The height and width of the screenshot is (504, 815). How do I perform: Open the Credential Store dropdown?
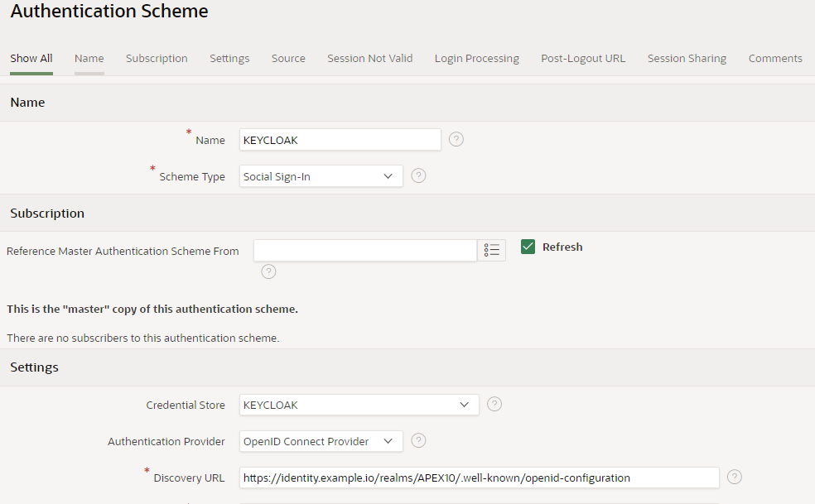pyautogui.click(x=359, y=405)
